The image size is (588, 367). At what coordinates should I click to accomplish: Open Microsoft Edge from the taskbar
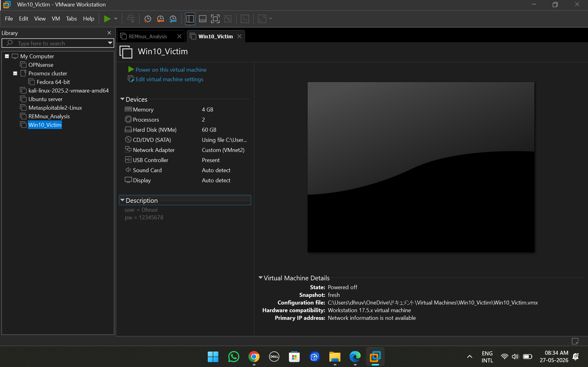coord(355,357)
